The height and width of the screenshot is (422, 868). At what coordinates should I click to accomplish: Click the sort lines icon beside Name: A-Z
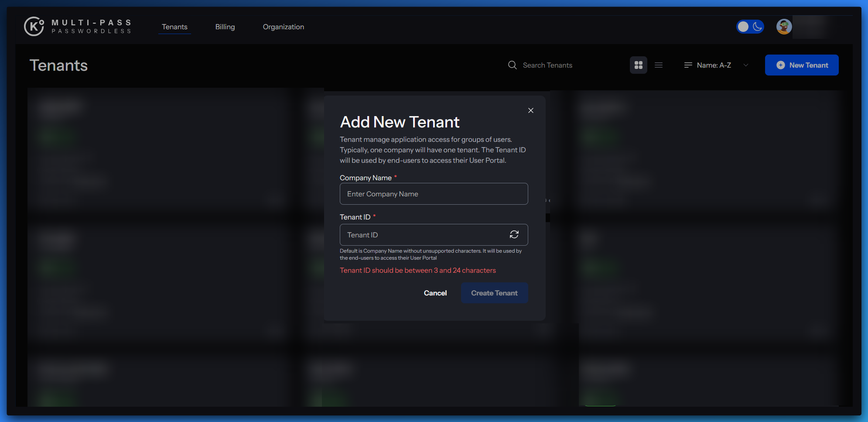[688, 65]
